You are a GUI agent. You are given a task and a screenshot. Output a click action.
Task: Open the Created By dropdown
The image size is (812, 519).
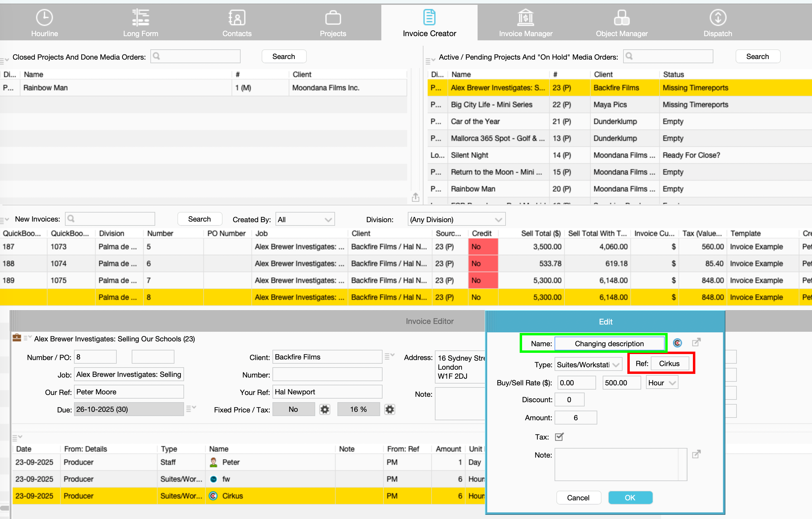point(304,220)
